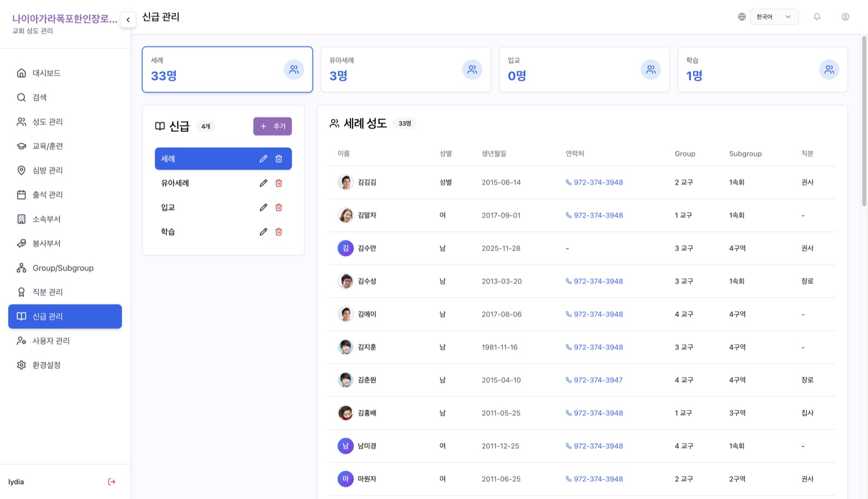
Task: Click the page vertical scrollbar
Action: 864,121
